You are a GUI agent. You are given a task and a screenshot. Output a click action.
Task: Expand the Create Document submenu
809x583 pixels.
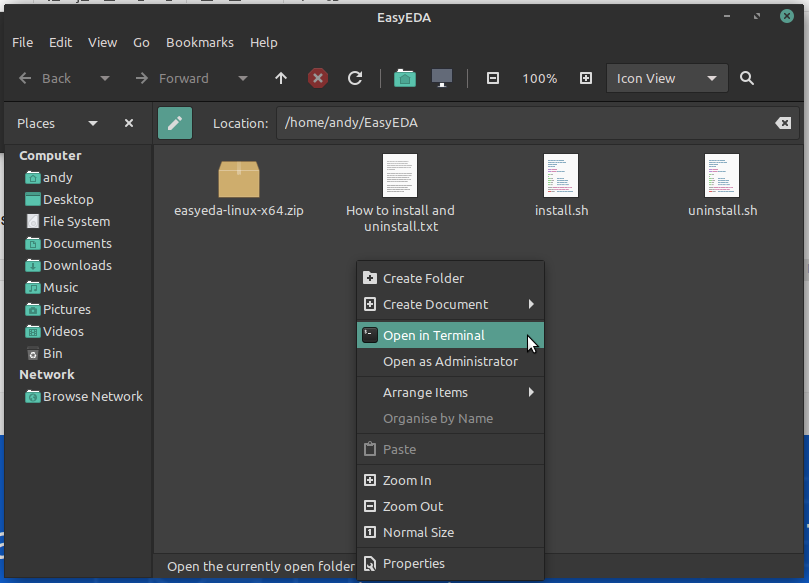(x=450, y=304)
